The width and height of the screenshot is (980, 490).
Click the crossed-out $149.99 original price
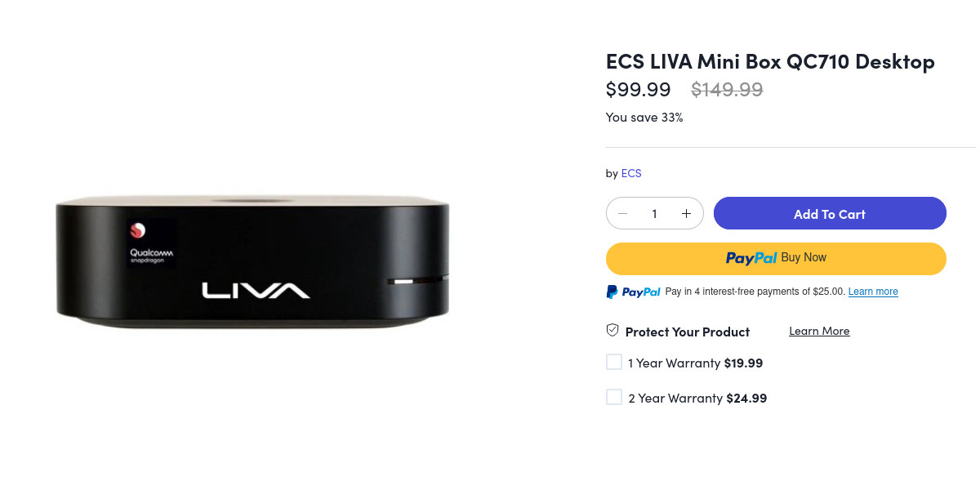(727, 89)
